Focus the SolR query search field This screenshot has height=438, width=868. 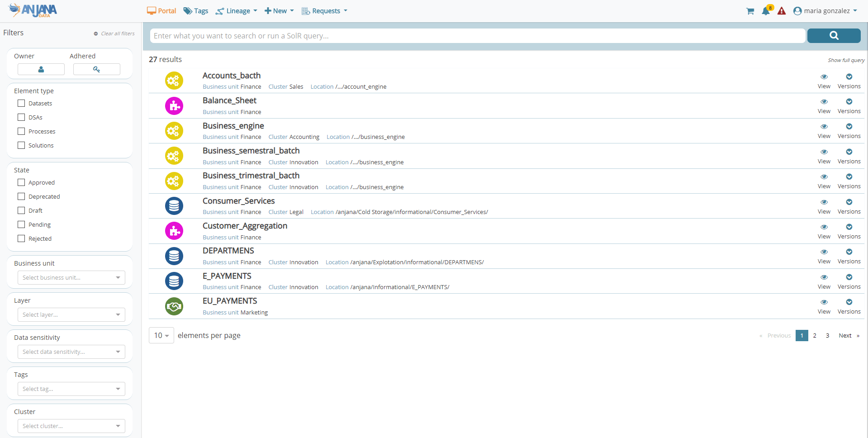477,36
